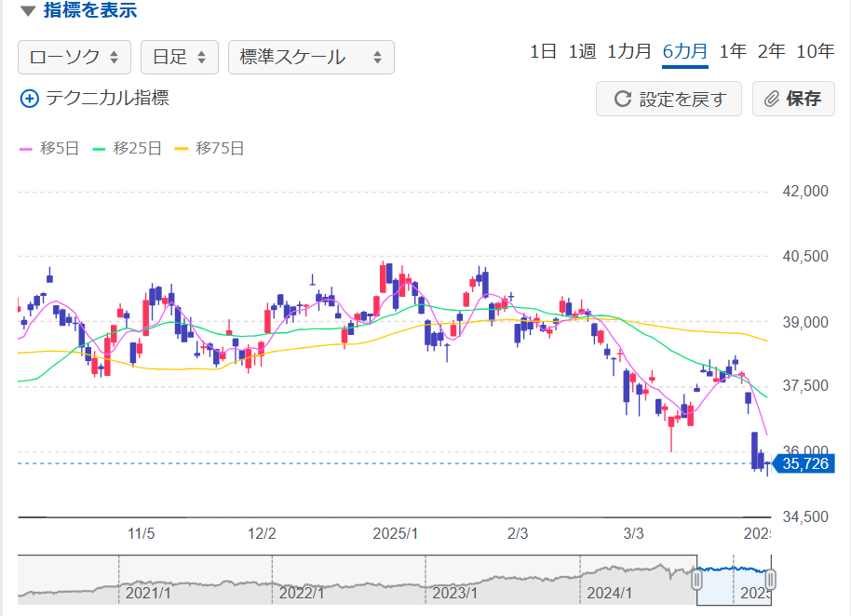Viewport: 851px width, 616px height.
Task: Click the right handle of range slider
Action: click(x=770, y=580)
